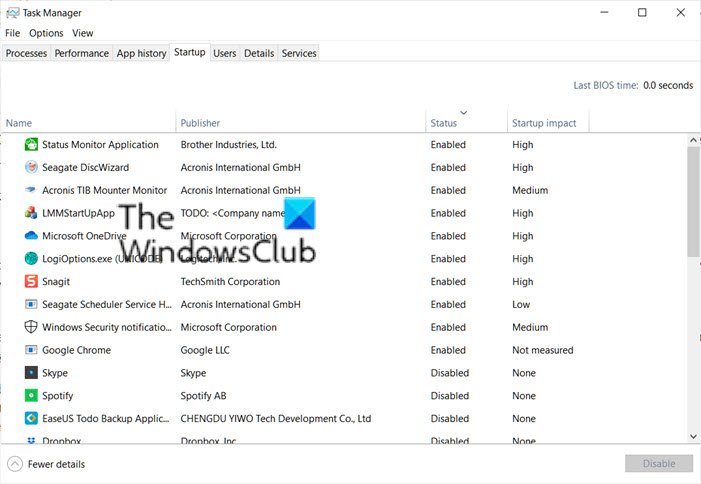
Task: Select the Spotify row name
Action: coord(57,396)
